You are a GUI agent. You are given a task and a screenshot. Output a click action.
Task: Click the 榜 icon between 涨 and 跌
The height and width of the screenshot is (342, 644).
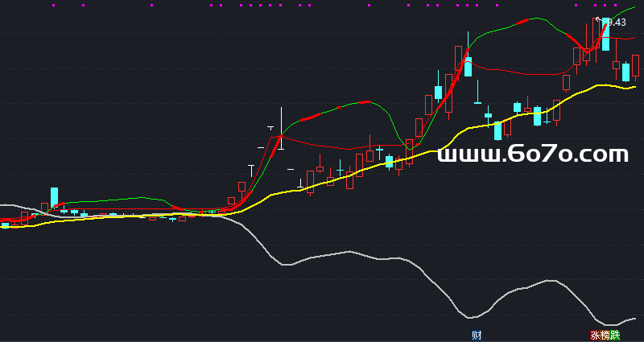[x=605, y=335]
